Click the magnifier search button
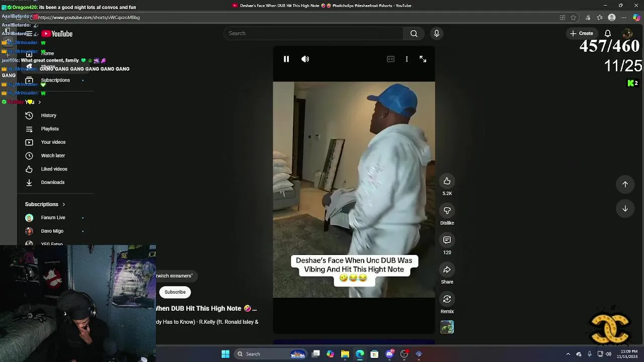644x362 pixels. tap(414, 34)
